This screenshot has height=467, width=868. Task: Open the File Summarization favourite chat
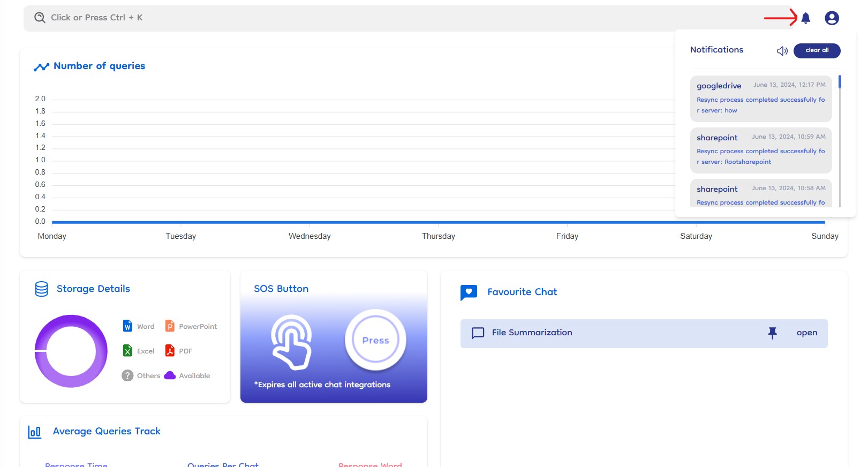(x=806, y=333)
